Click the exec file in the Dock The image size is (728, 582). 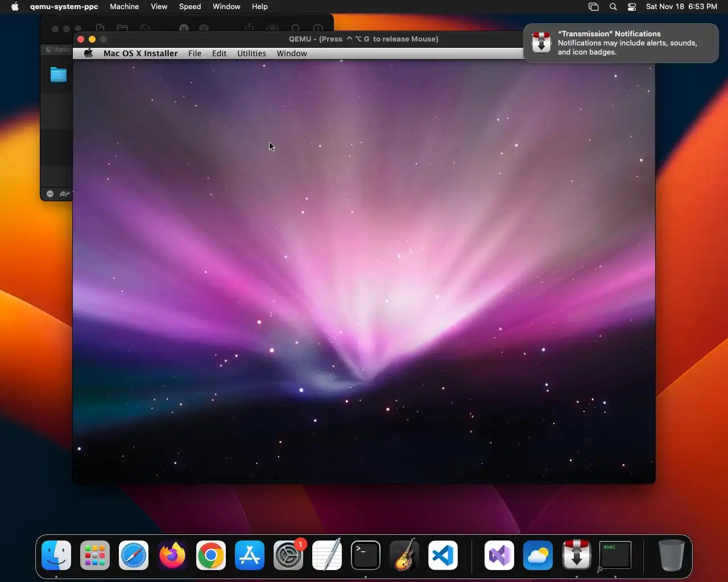pyautogui.click(x=615, y=555)
